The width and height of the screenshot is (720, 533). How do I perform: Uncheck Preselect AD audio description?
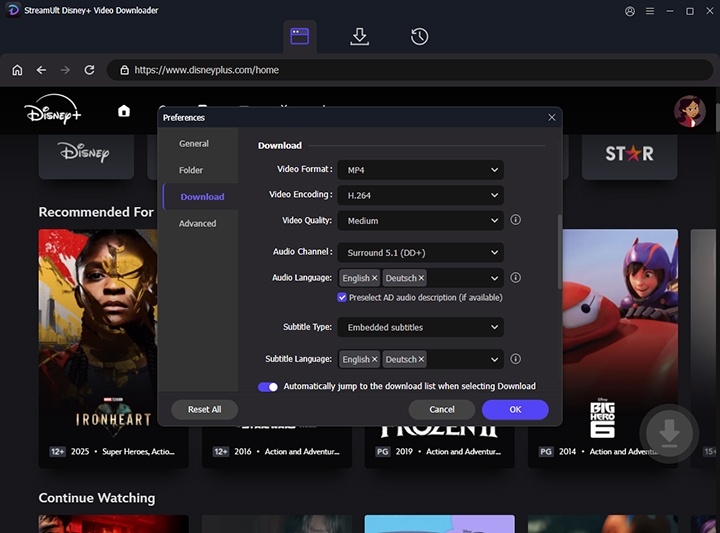pos(342,297)
